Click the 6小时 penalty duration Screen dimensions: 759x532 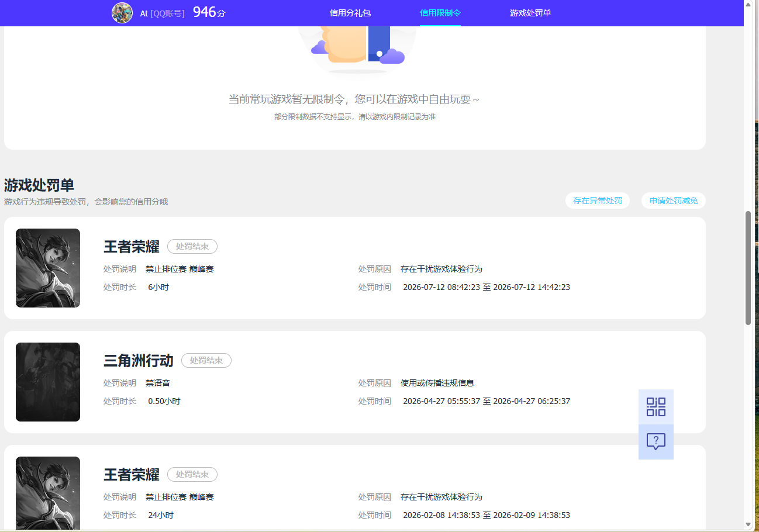(158, 288)
